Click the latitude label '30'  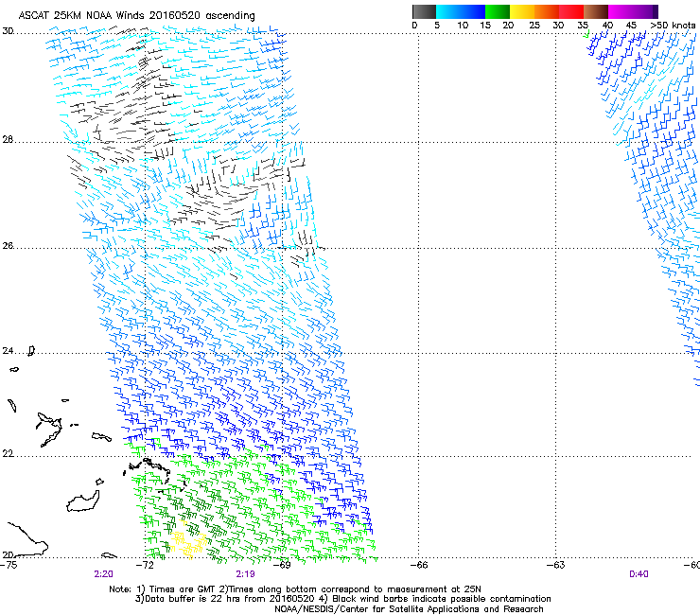click(x=8, y=31)
